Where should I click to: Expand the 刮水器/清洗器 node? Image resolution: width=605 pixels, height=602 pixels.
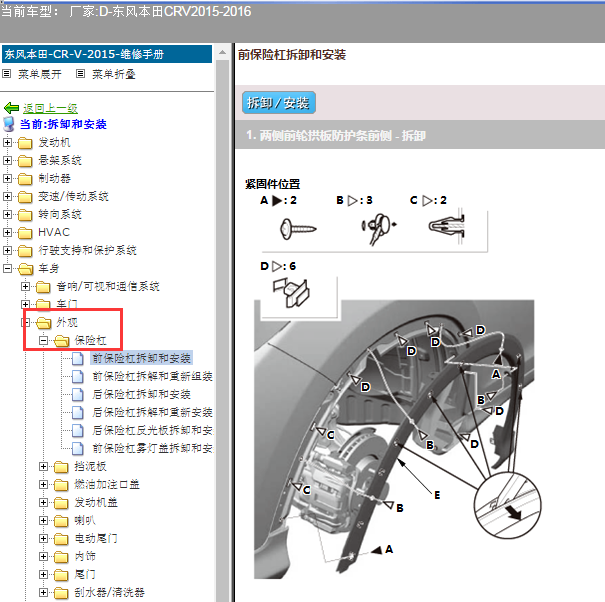[43, 592]
